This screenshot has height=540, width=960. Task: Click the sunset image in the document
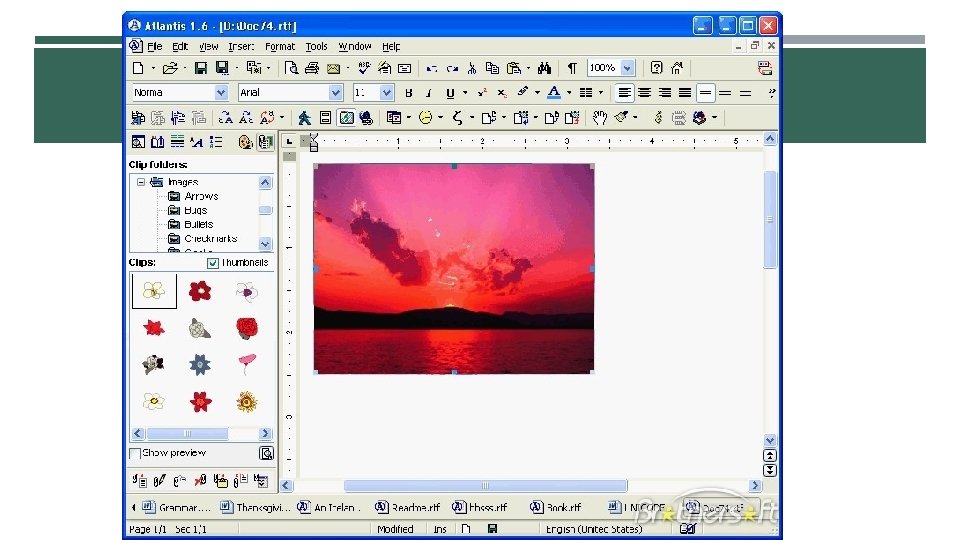coord(454,268)
